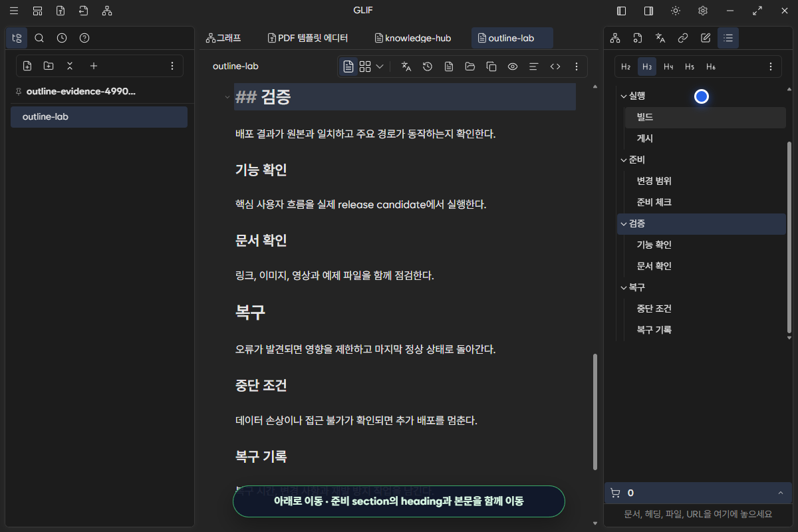Screen dimensions: 798x532
Task: Click the import file icon in title bar
Action: tap(83, 11)
